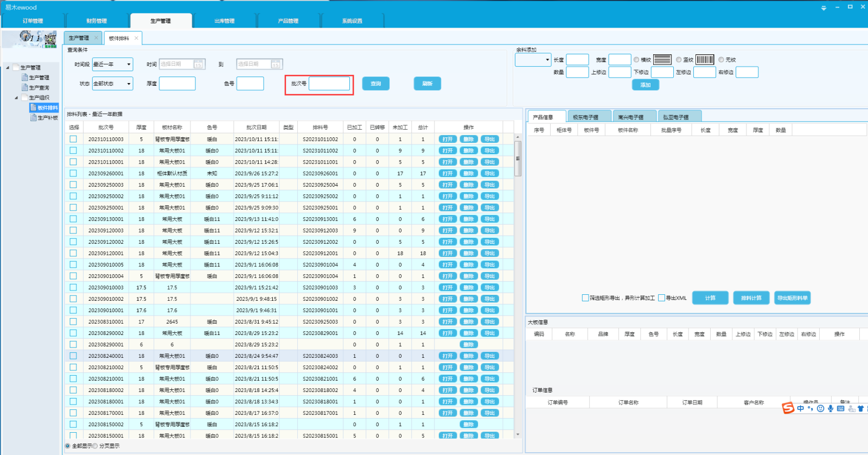The image size is (868, 455).
Task: Select 全部显示 radio option
Action: [68, 446]
